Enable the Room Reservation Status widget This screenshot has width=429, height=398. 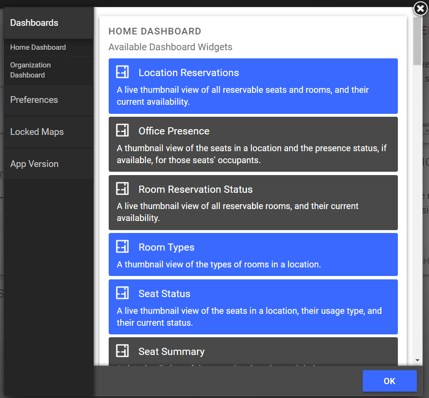point(253,203)
